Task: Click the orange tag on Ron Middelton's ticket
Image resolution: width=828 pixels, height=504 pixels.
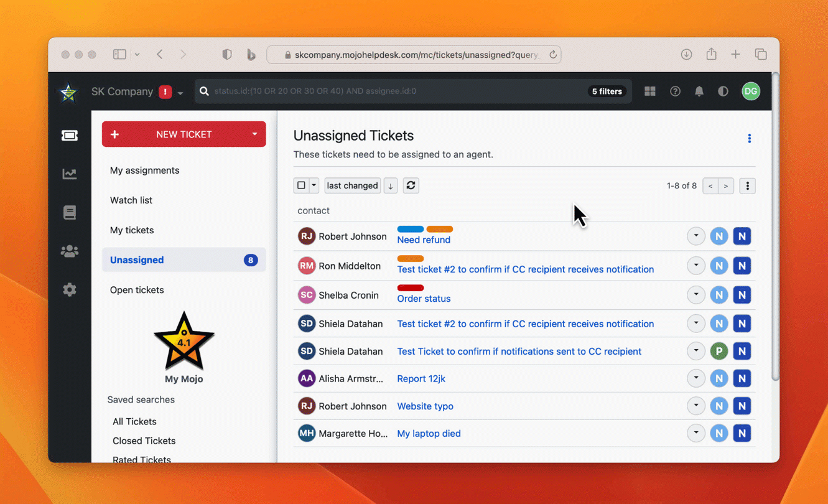Action: click(411, 258)
